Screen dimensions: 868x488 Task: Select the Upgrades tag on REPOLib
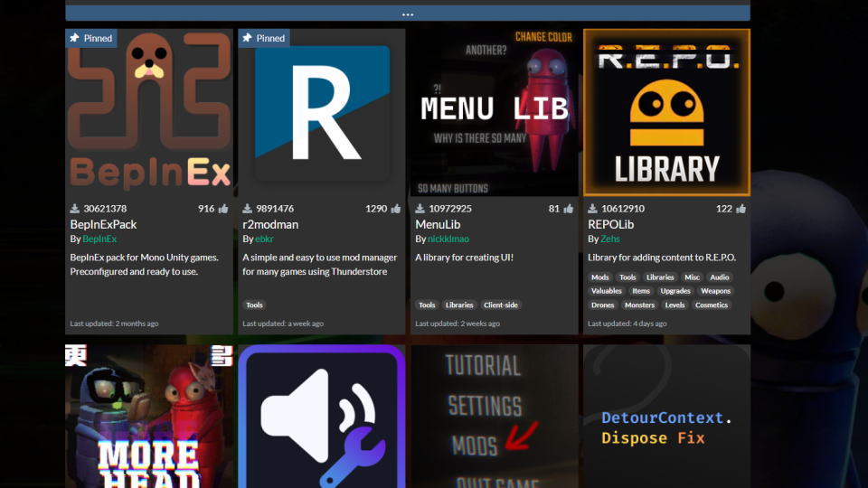coord(675,291)
